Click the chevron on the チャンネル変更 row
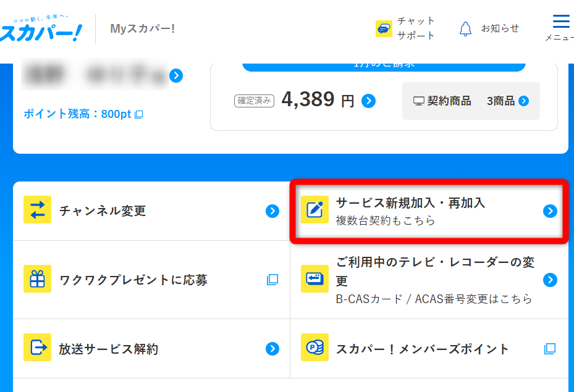Screen dimensions: 574x392 (x=272, y=211)
